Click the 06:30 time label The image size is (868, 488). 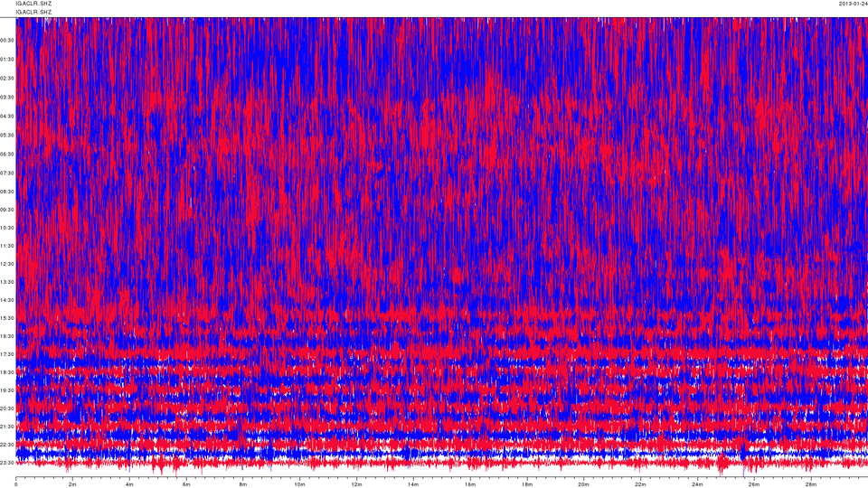(6, 154)
